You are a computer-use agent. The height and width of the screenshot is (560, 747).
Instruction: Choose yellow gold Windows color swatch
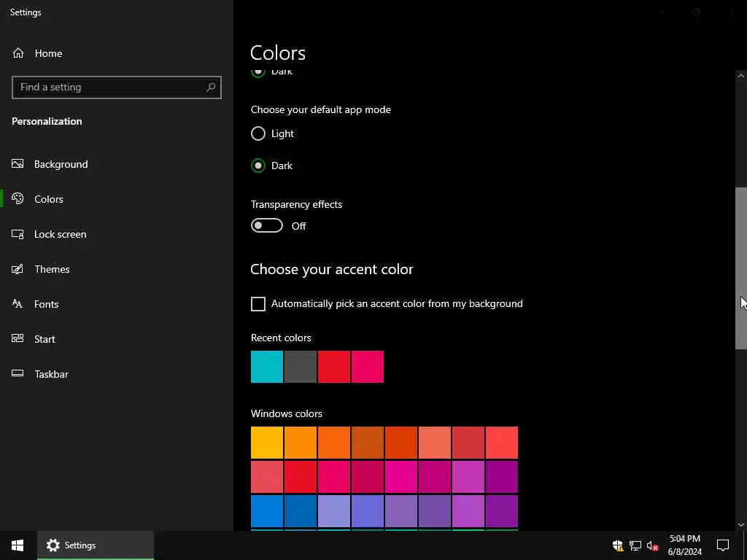point(267,443)
